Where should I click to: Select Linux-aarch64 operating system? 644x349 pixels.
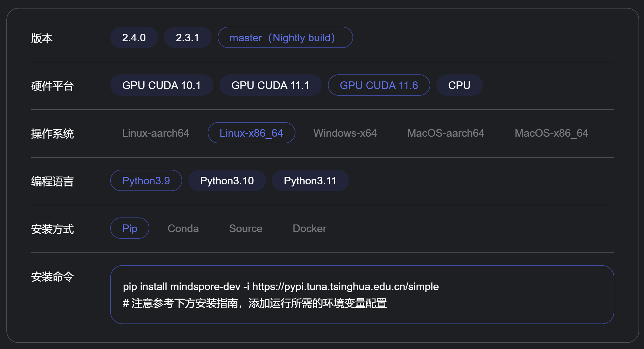156,133
